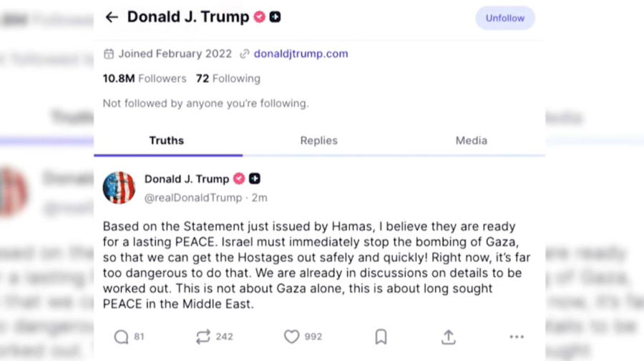The image size is (644, 361).
Task: Click the calendar icon beside Joined date
Action: click(109, 54)
